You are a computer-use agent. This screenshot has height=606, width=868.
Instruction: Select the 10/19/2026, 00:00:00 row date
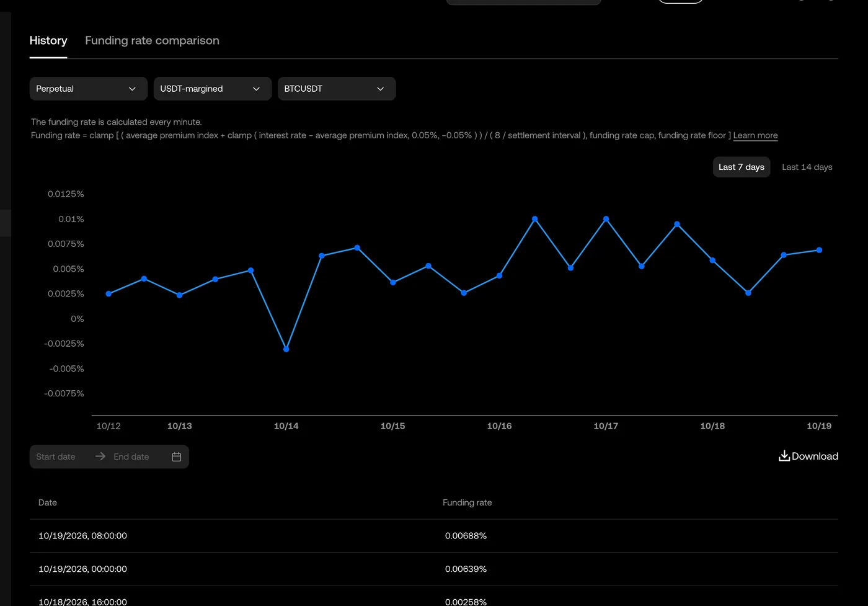82,569
